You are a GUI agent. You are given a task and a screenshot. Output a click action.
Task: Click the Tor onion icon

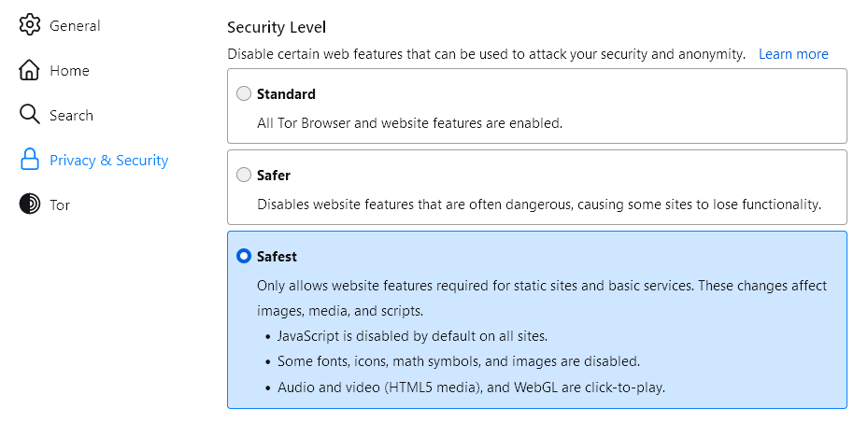tap(30, 204)
